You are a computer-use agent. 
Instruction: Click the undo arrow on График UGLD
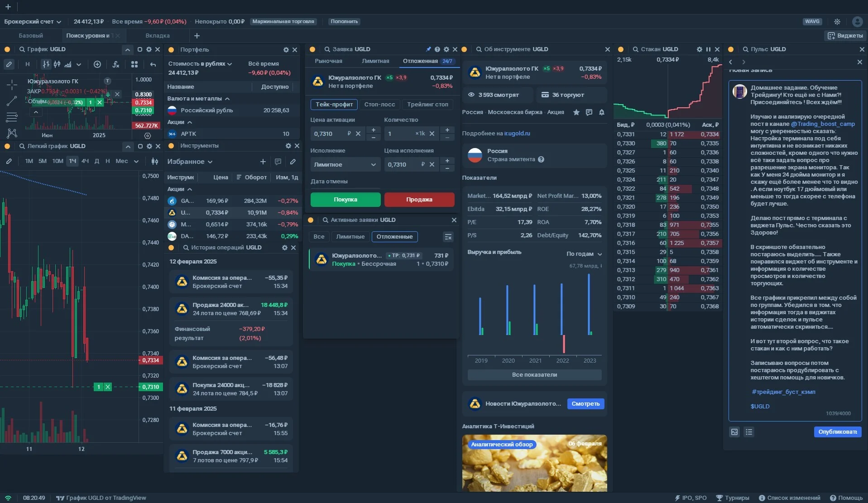[153, 64]
